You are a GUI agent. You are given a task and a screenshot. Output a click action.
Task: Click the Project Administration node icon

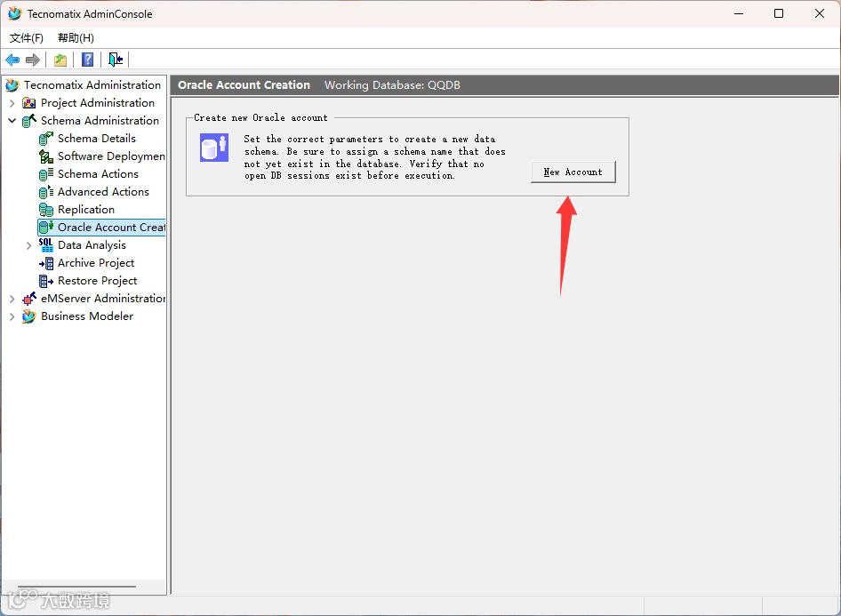29,103
